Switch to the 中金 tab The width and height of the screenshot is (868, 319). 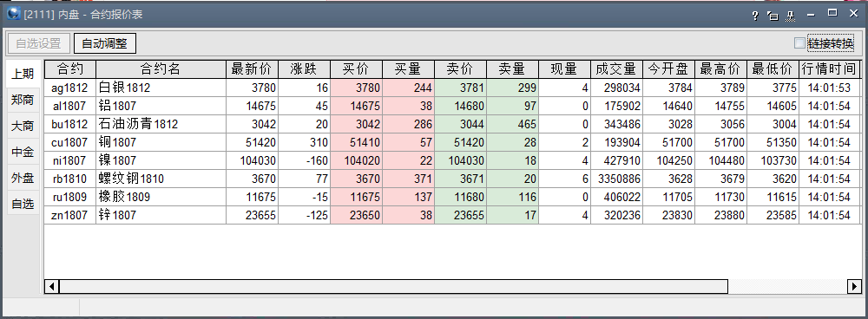pyautogui.click(x=23, y=152)
